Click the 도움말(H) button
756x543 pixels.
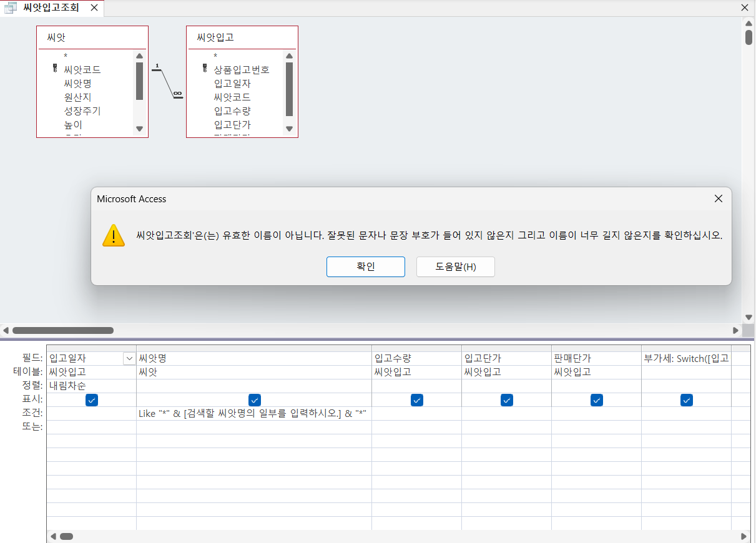click(455, 267)
